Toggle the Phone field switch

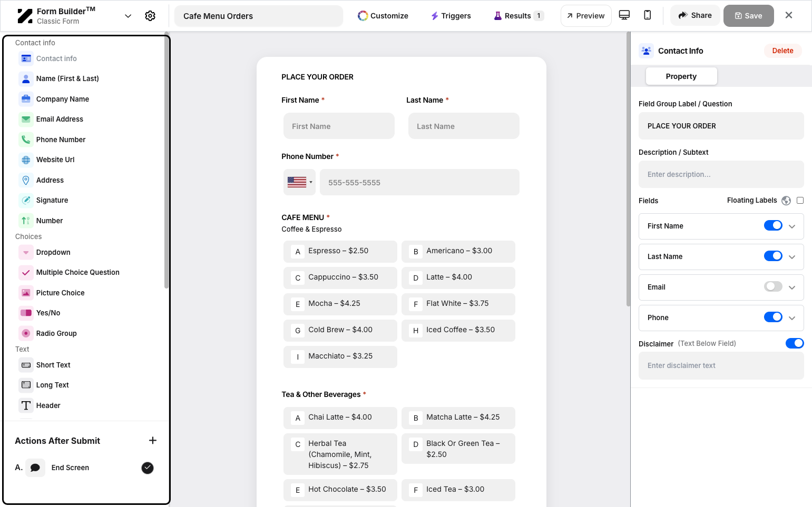773,317
